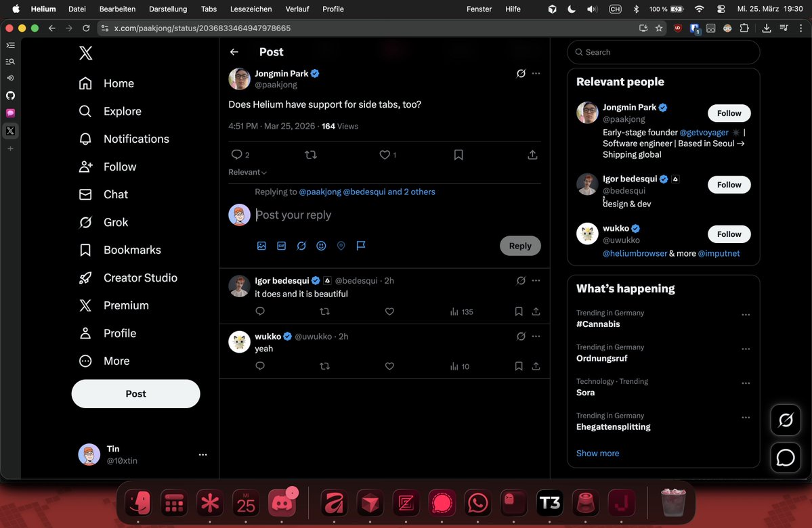This screenshot has height=528, width=812.
Task: Repost the main Jongmin Park post
Action: pos(311,155)
